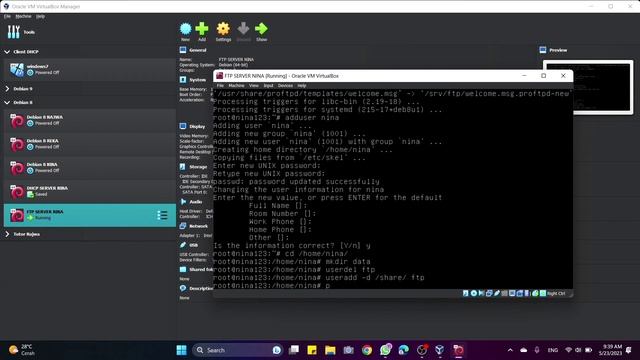Expand the Tutor Rojwa group
The image size is (640, 360).
[x=7, y=234]
